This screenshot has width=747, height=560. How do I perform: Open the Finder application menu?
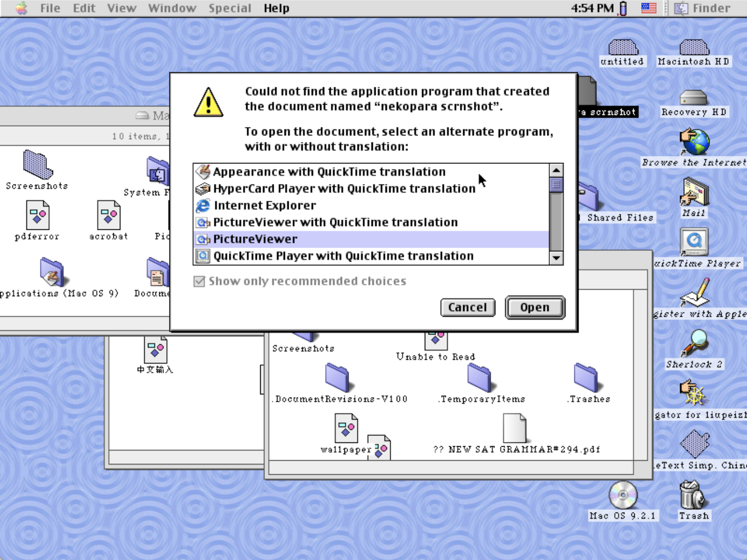703,8
